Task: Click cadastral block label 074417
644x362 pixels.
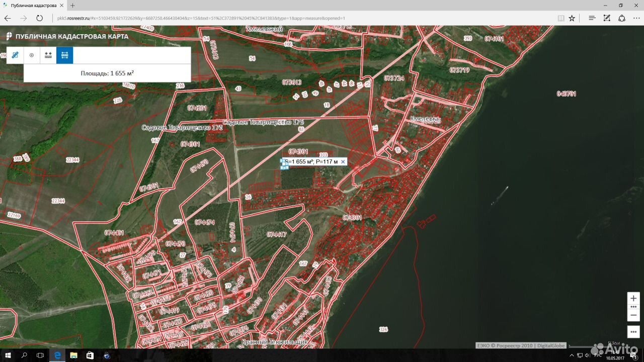Action: point(277,234)
